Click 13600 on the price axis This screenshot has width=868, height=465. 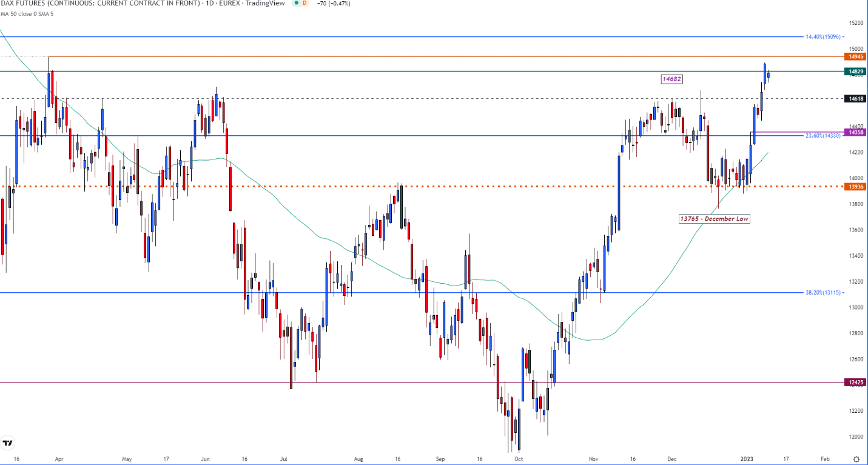(x=856, y=230)
